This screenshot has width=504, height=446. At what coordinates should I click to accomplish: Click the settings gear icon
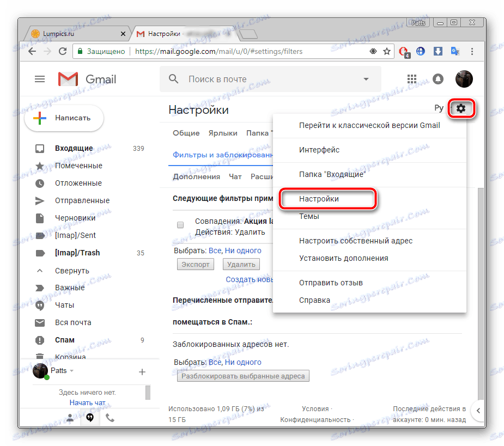click(461, 108)
